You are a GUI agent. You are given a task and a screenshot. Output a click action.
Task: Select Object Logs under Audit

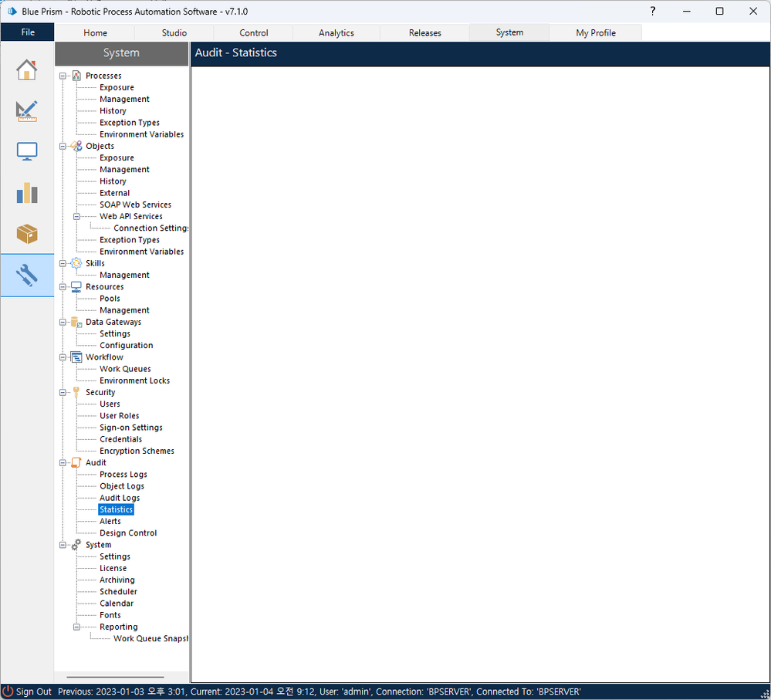coord(121,486)
